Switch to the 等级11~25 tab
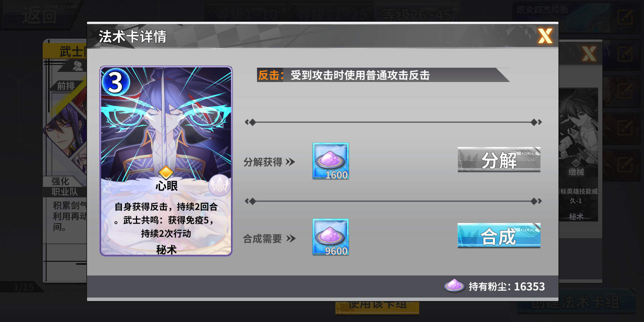This screenshot has height=322, width=644. click(x=332, y=14)
